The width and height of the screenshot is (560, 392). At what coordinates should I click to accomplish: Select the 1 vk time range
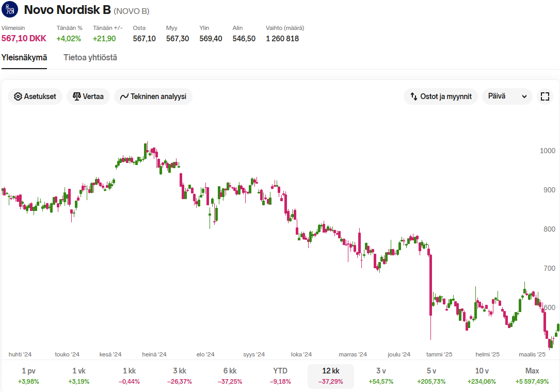click(78, 375)
